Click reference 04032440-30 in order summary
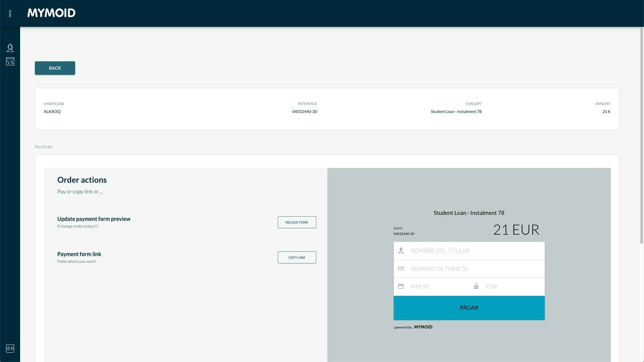Screen dimensions: 644x362 (x=304, y=111)
